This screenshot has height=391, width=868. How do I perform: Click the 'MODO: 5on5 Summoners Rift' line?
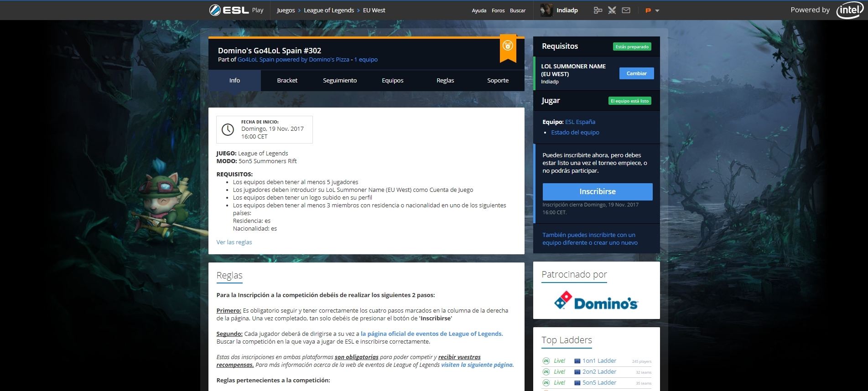(x=256, y=161)
